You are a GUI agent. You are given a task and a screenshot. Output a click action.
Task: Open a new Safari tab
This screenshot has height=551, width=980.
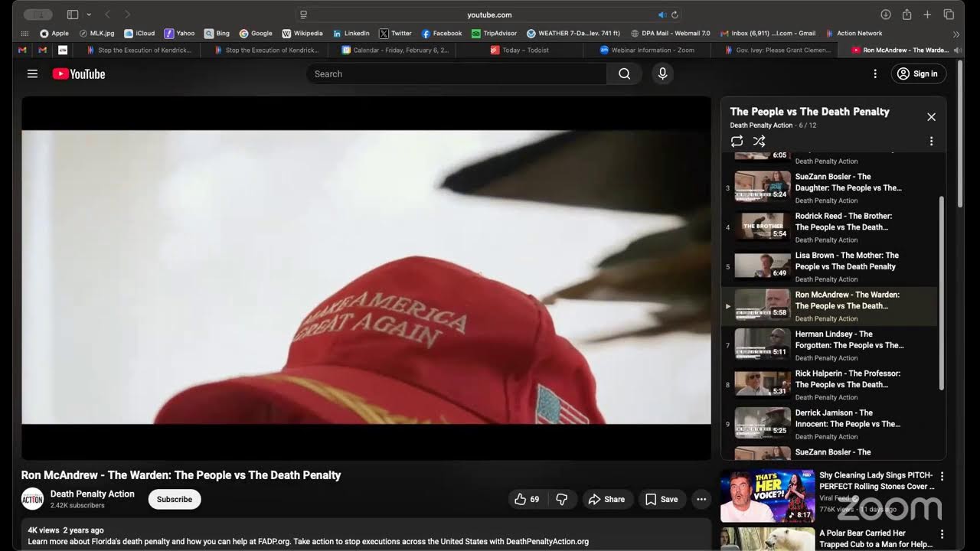tap(927, 15)
